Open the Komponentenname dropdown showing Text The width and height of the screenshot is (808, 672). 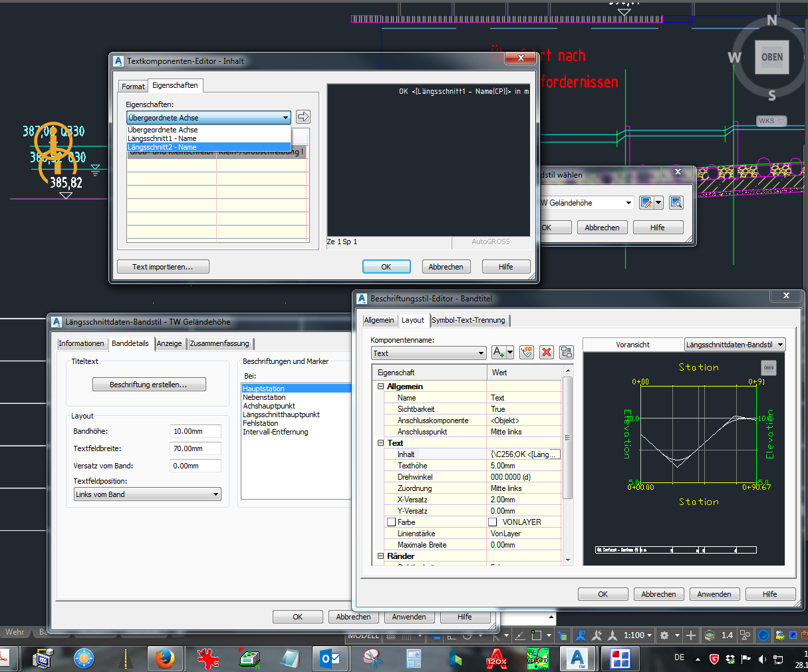click(x=428, y=353)
